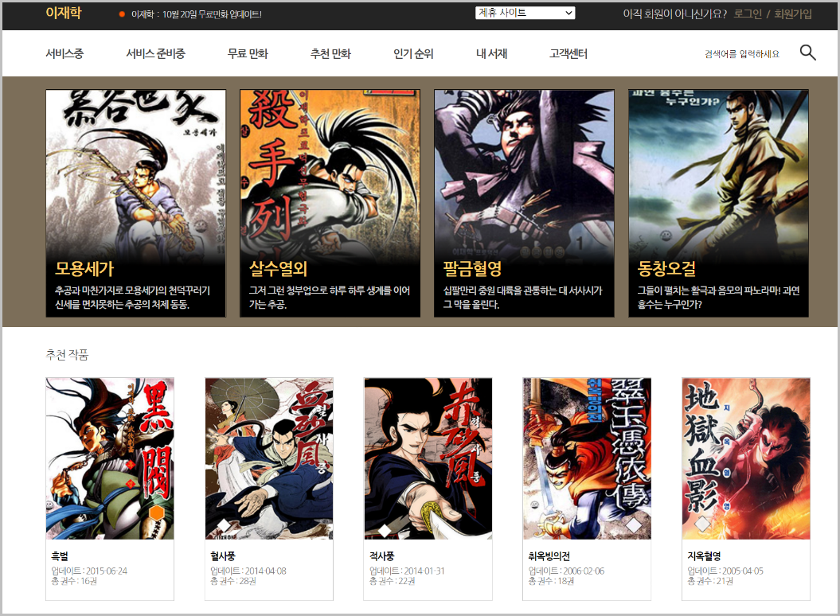Click the 흑벌 title below its cover

[x=60, y=556]
